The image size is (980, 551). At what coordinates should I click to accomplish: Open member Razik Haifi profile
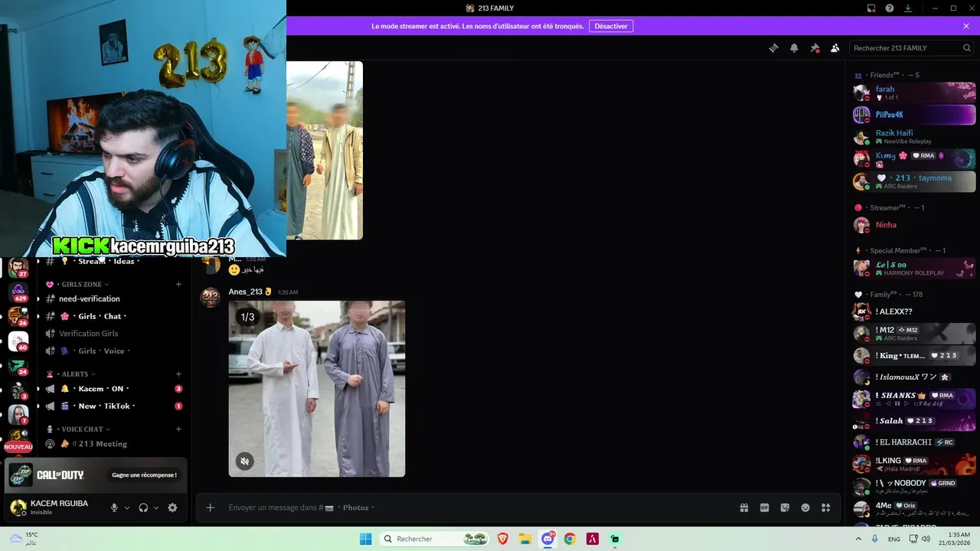click(x=914, y=137)
